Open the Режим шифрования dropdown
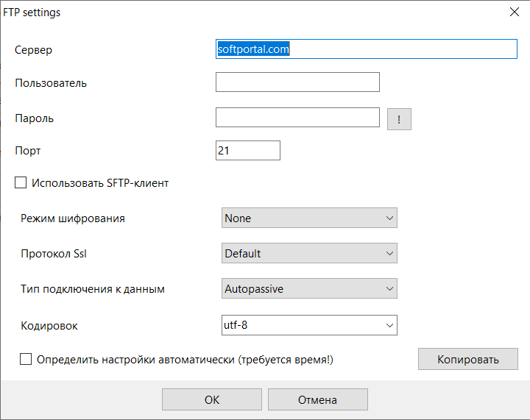The image size is (530, 420). [x=309, y=218]
